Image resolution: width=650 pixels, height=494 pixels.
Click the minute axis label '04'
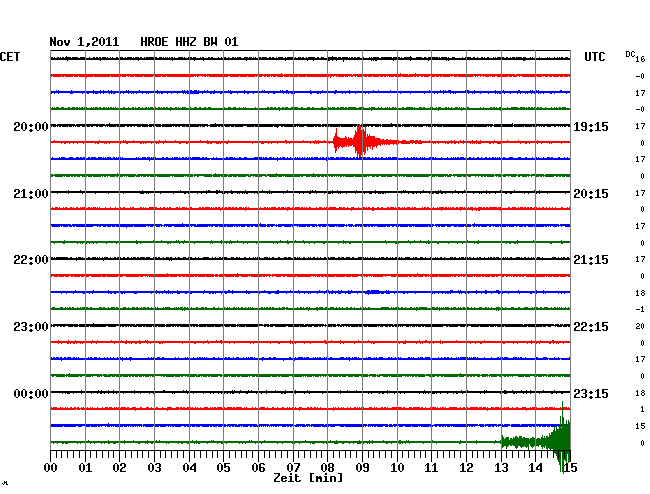click(x=189, y=467)
